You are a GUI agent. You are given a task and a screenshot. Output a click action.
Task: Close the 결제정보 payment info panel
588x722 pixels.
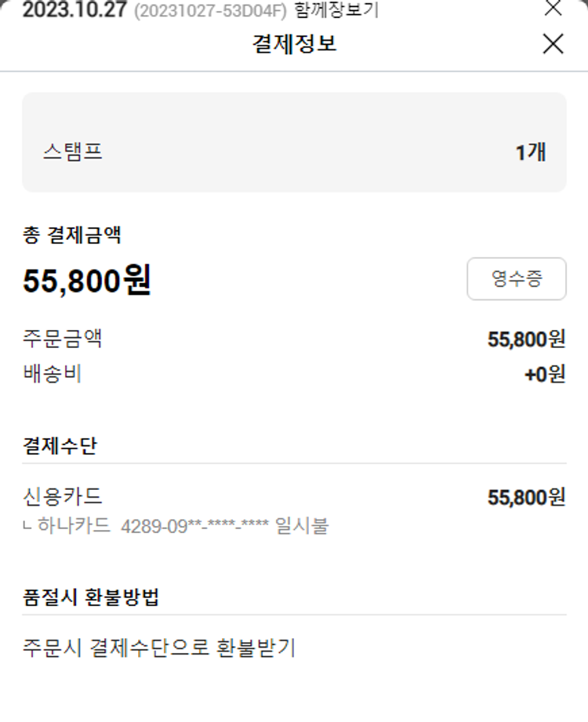(553, 44)
